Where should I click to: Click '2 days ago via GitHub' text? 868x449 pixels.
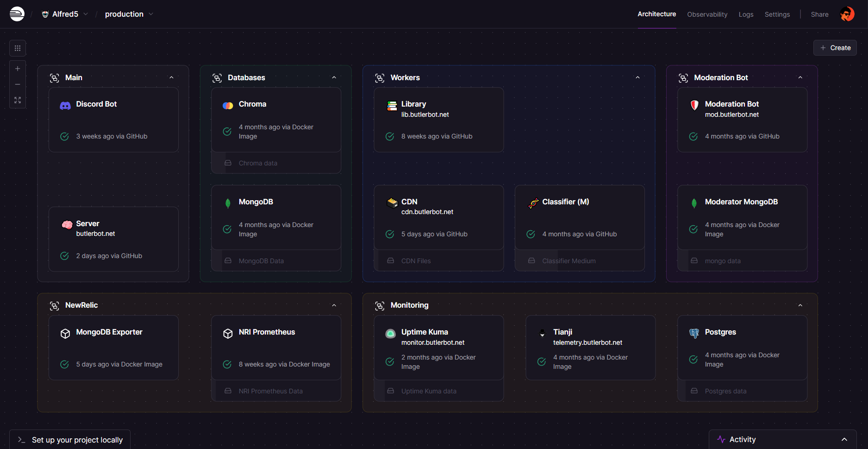tap(109, 256)
